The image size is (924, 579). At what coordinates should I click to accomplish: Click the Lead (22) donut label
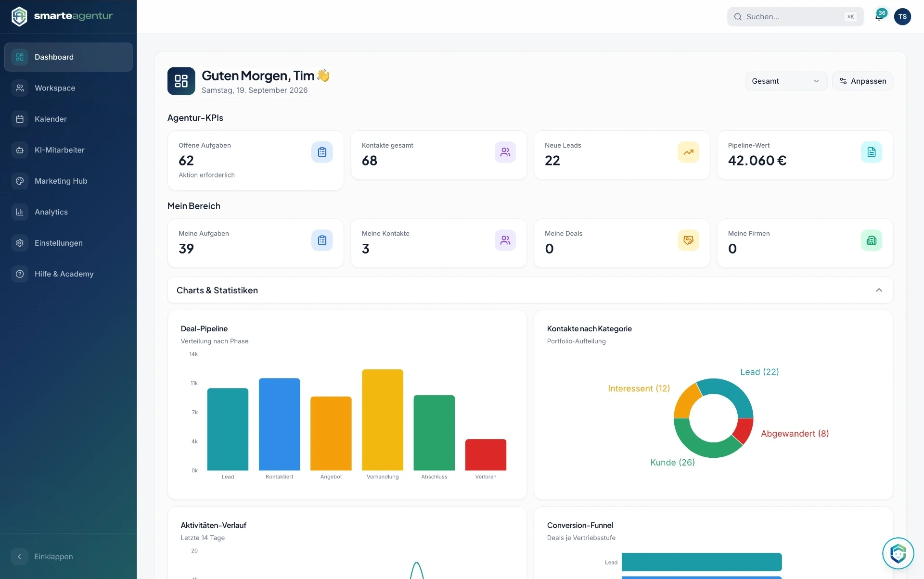click(x=759, y=372)
